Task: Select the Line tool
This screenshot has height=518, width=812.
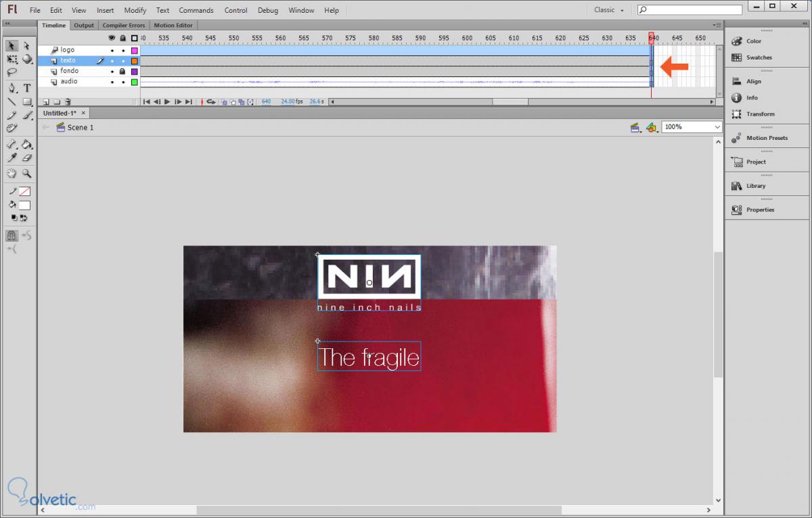Action: coord(12,101)
